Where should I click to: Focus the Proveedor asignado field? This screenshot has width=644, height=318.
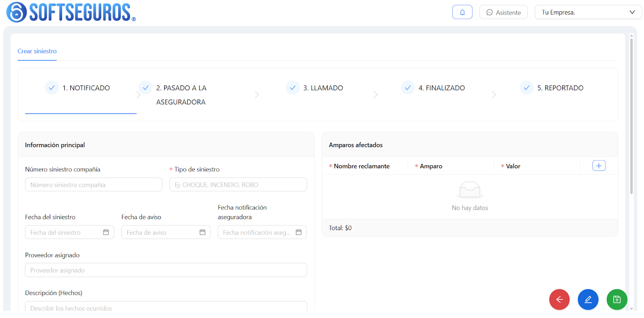166,270
